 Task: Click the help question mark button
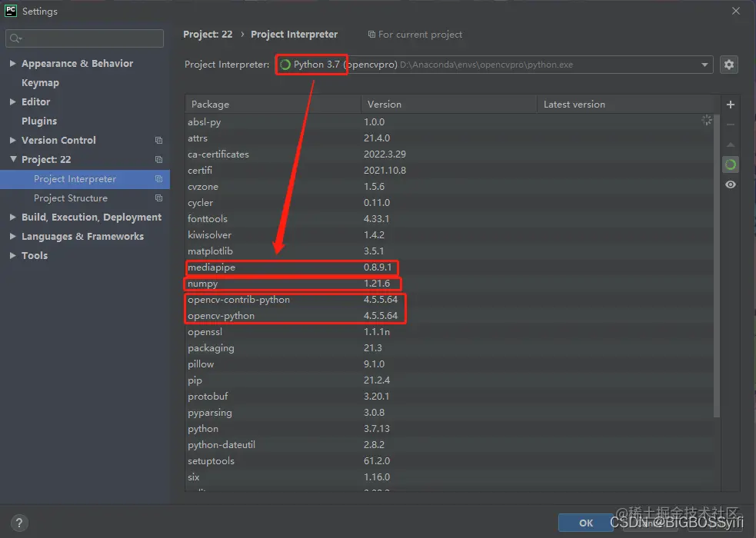(x=19, y=523)
